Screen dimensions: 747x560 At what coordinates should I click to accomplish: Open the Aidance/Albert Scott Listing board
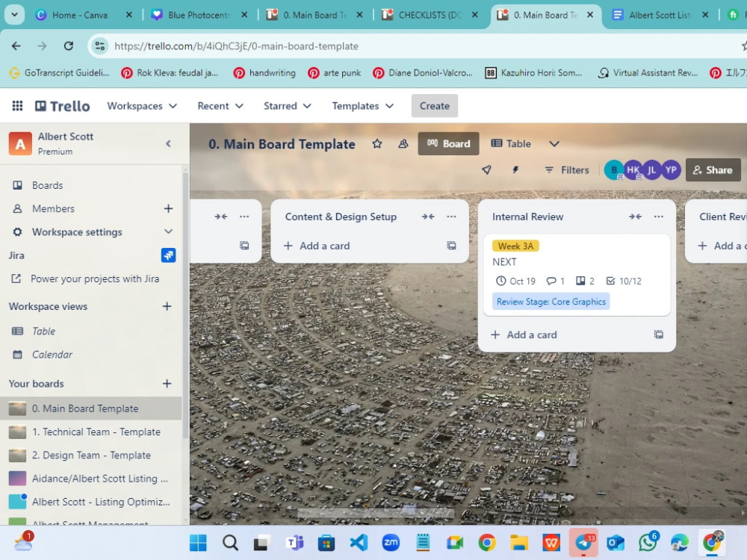90,479
